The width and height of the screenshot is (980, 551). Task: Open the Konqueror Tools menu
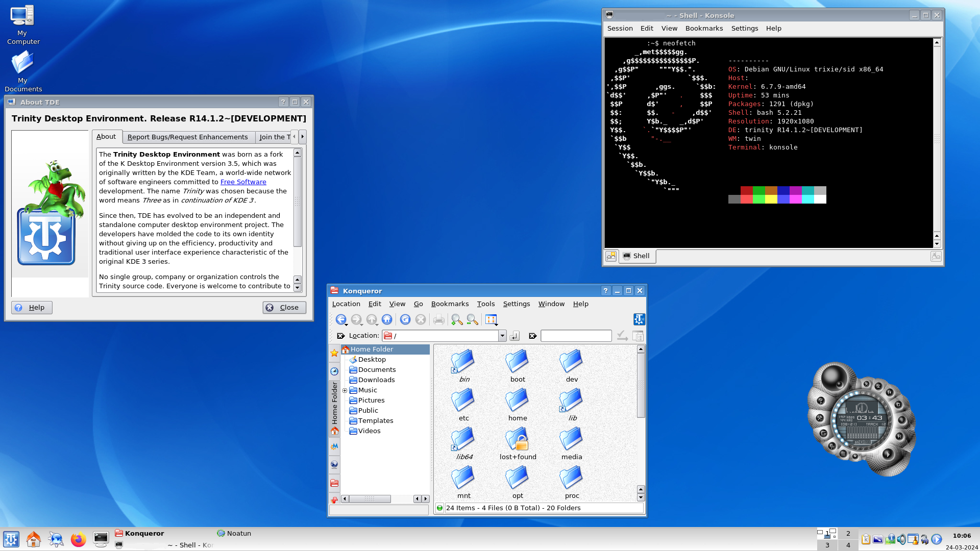point(486,304)
